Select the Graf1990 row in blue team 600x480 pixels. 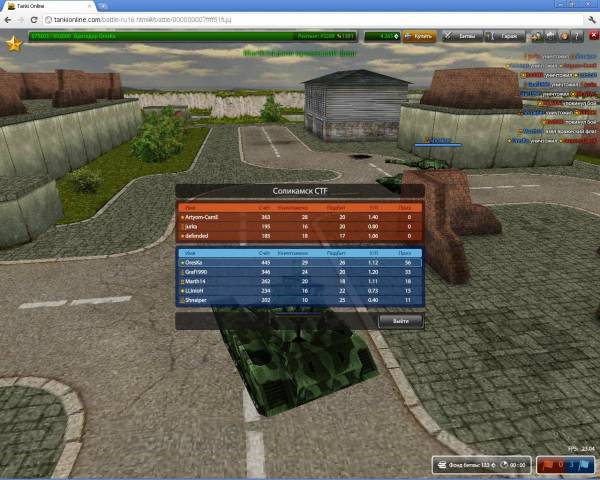(x=300, y=272)
